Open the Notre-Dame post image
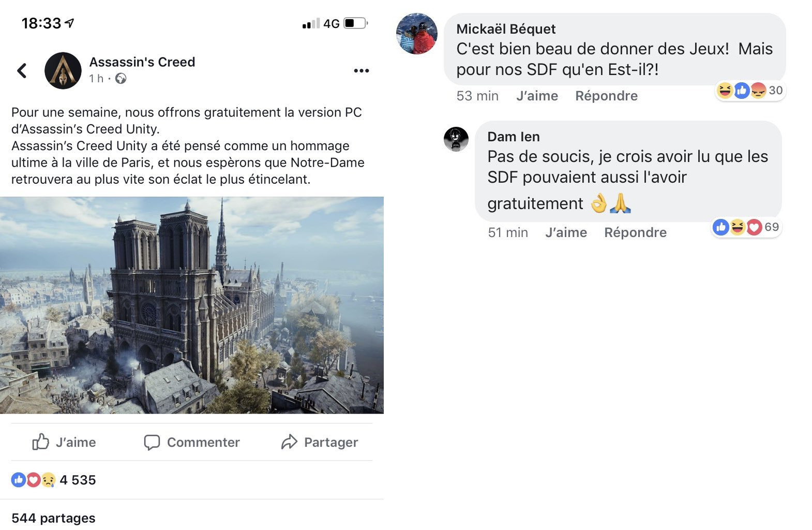 coord(191,305)
